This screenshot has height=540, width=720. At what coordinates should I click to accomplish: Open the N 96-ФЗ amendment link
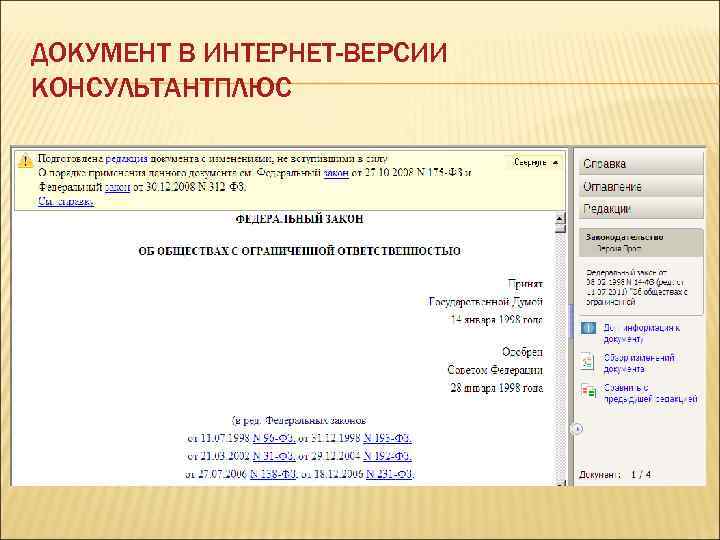click(x=274, y=438)
